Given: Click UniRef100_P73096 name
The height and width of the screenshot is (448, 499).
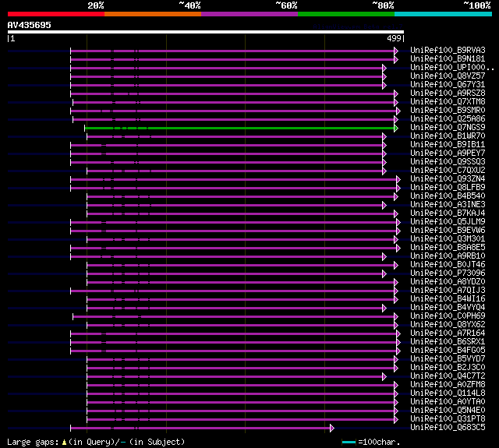Looking at the screenshot, I should (x=448, y=273).
